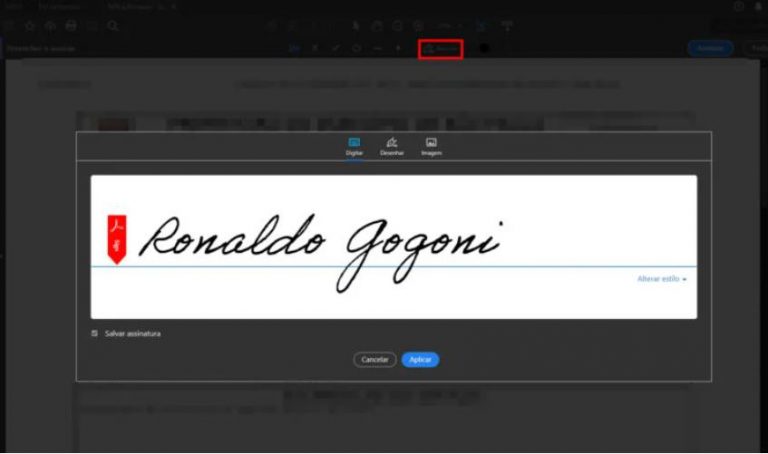The height and width of the screenshot is (454, 768).
Task: Expand the Alterar estilo dropdown
Action: (x=662, y=279)
